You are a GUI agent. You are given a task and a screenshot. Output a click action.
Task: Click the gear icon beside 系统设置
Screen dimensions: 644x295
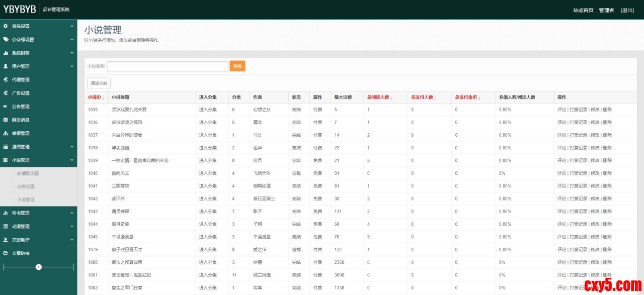[6, 26]
